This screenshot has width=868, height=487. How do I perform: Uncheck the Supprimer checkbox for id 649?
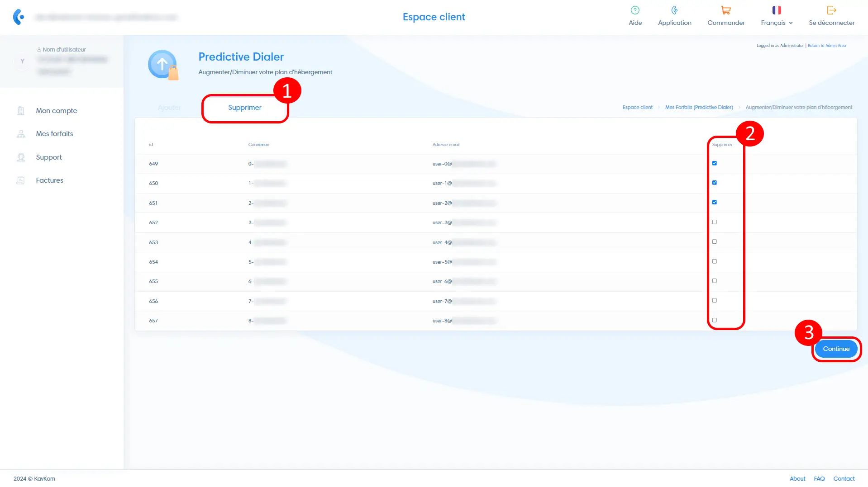click(x=715, y=163)
